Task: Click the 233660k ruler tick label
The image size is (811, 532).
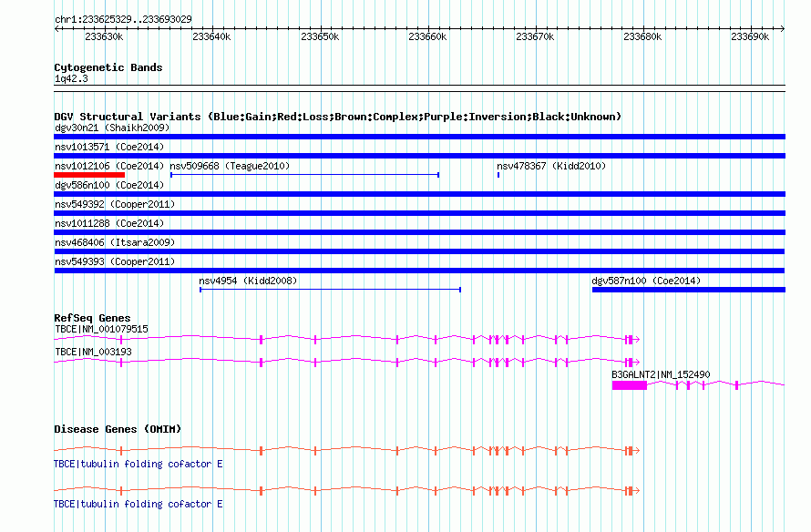Action: pyautogui.click(x=427, y=36)
